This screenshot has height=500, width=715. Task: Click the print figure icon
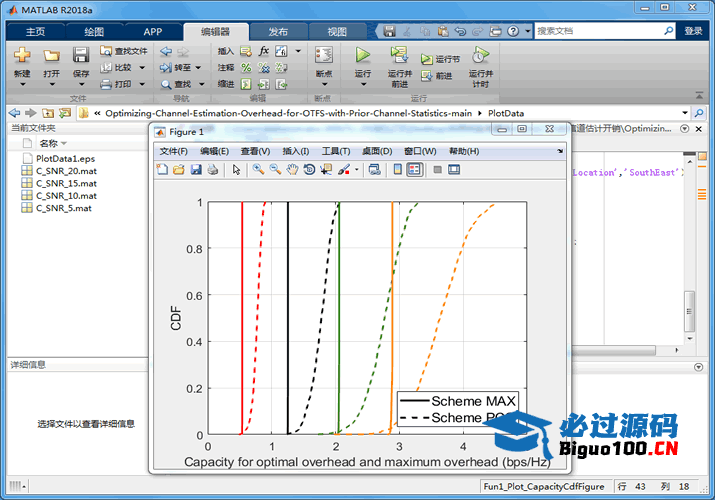[213, 170]
